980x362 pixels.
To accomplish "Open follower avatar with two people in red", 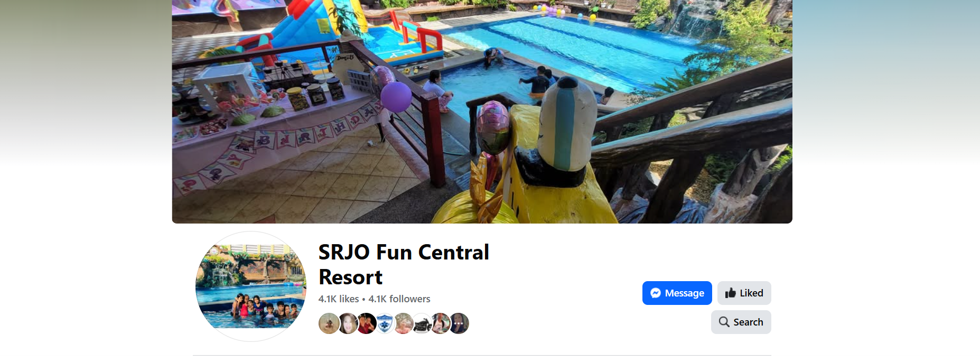I will pyautogui.click(x=366, y=323).
